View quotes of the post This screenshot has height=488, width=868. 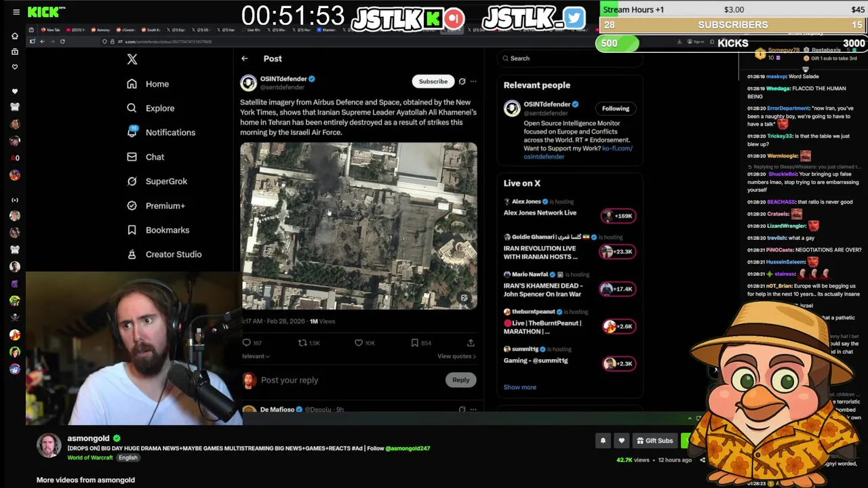pos(456,357)
